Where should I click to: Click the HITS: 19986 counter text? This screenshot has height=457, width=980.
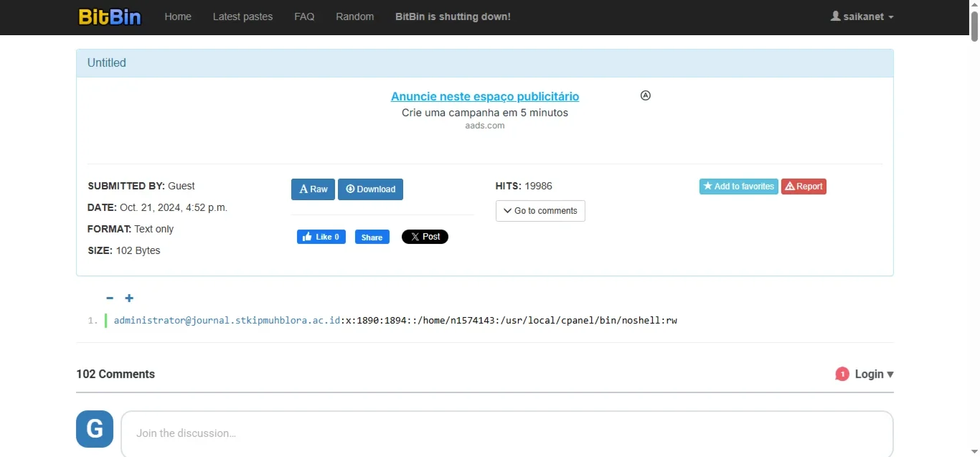point(524,186)
